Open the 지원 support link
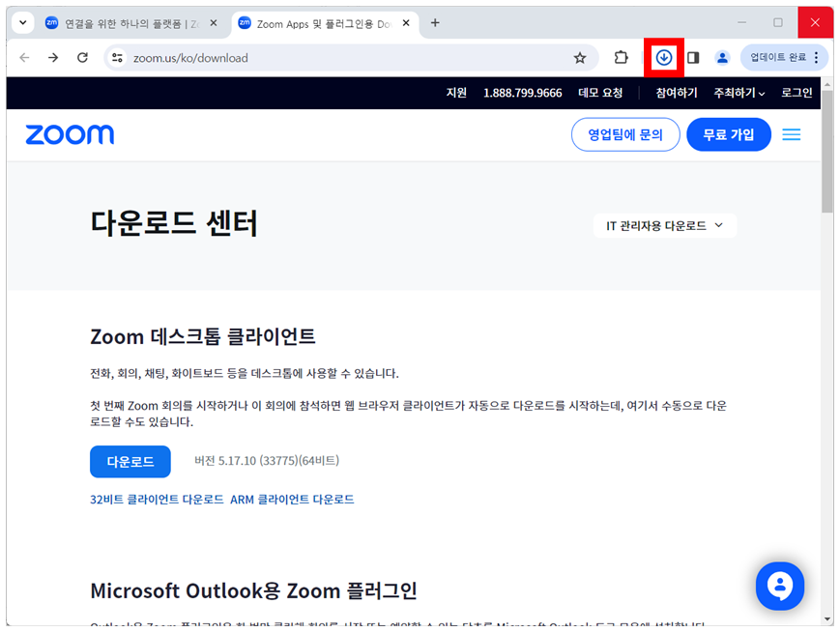Viewport: 840px width, 632px height. [x=456, y=93]
